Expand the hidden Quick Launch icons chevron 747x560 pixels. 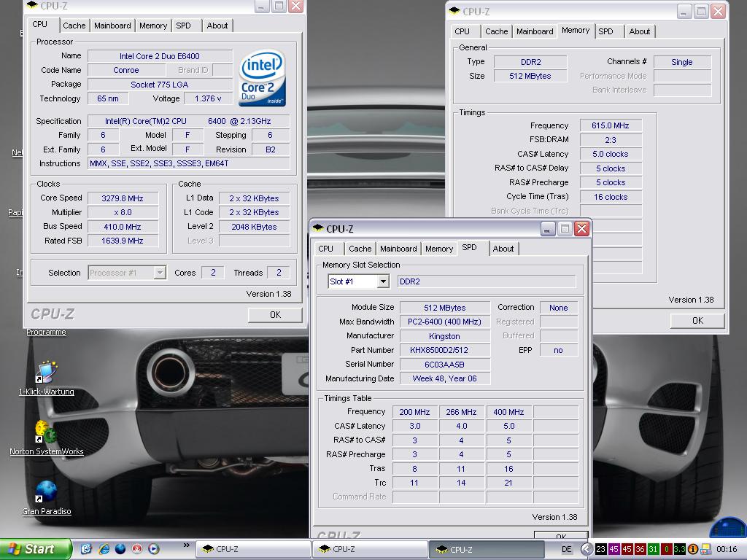(x=187, y=545)
